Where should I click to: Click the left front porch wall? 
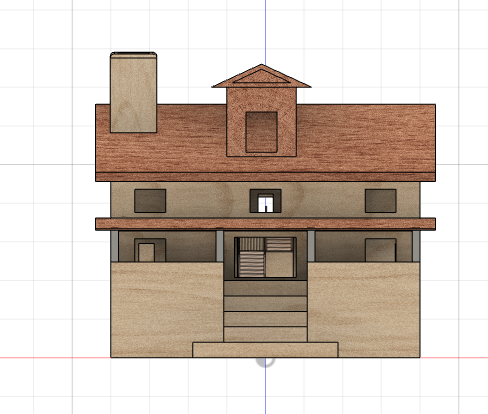tap(167, 309)
